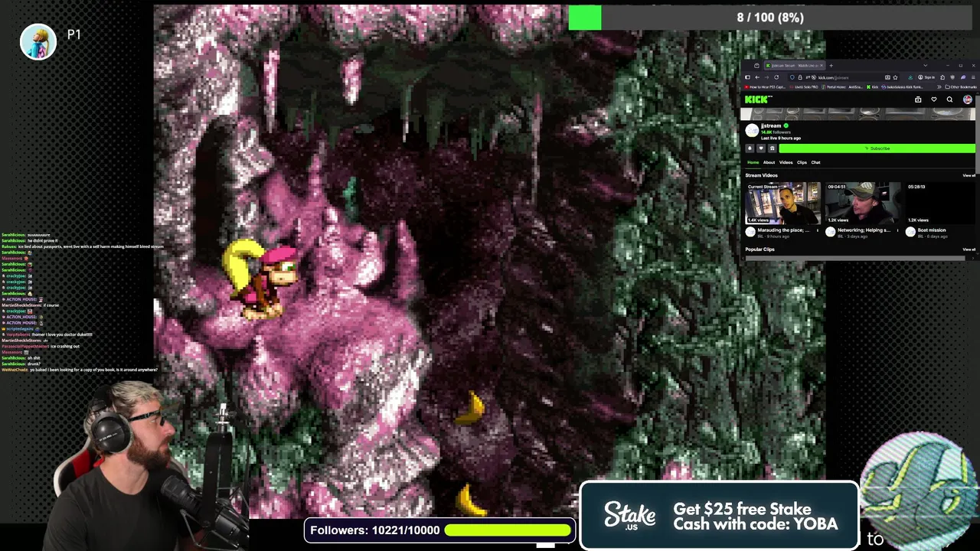Click the jjstream channel avatar
The width and height of the screenshot is (980, 551).
click(752, 131)
